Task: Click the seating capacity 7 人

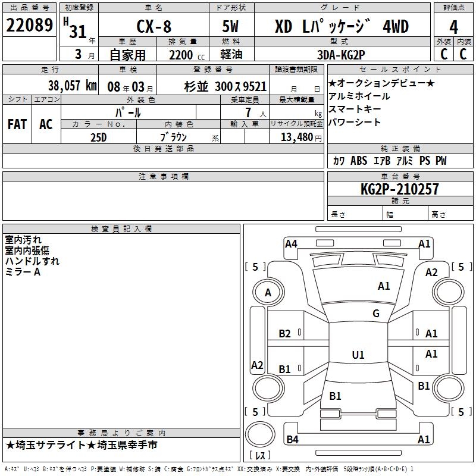Action: (x=255, y=112)
